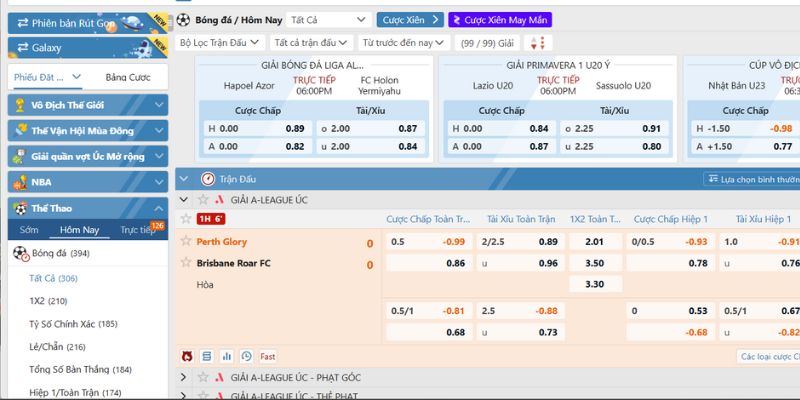Click the red hot-match icon below Hòa
The image size is (800, 400).
pyautogui.click(x=187, y=355)
